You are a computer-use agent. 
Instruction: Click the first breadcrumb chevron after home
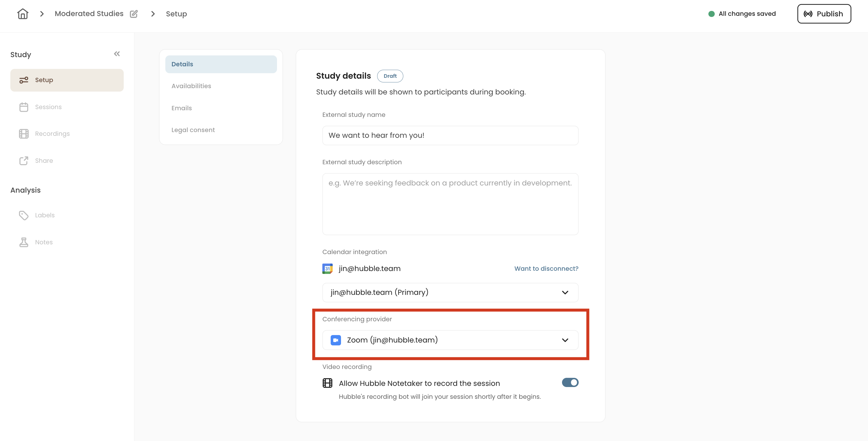pos(42,14)
